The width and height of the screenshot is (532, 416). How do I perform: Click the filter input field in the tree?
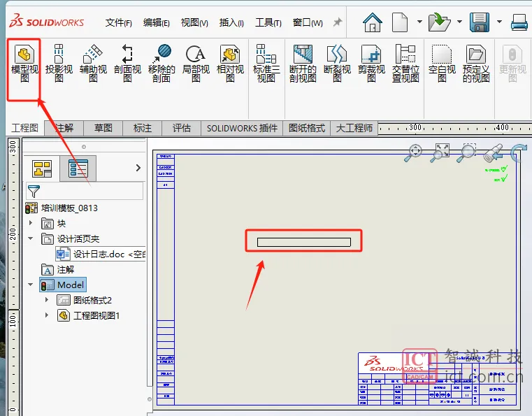pyautogui.click(x=85, y=191)
